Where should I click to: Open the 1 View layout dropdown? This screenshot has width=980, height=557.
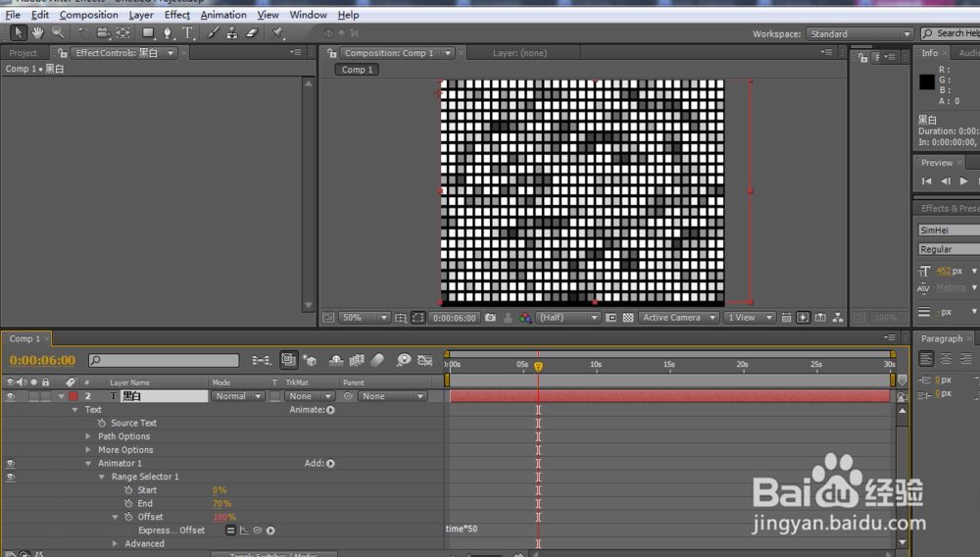click(748, 318)
